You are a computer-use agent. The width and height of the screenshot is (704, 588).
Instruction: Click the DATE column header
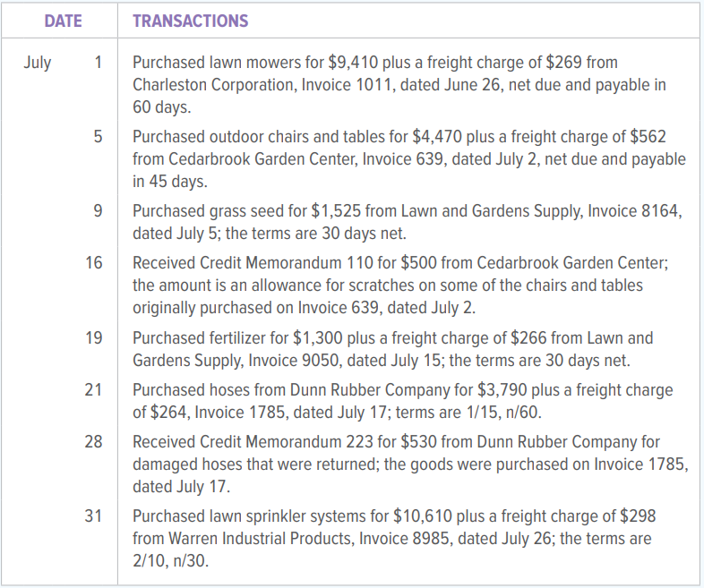tap(63, 21)
